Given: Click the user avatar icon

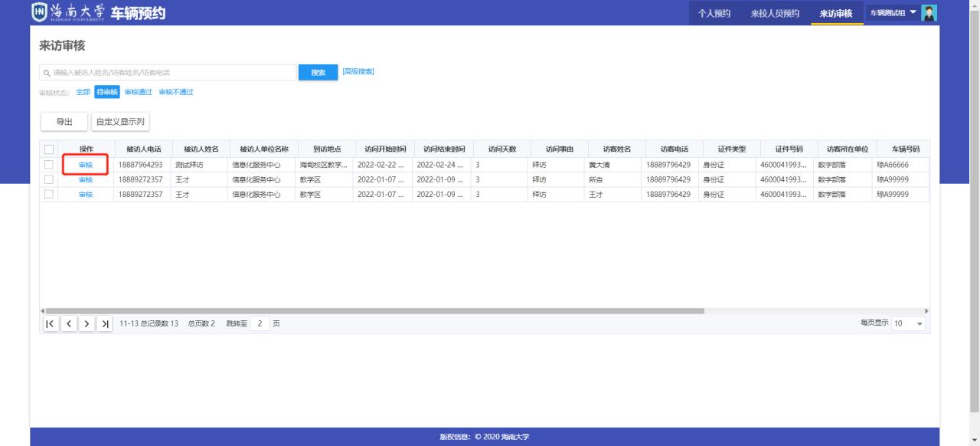Looking at the screenshot, I should click(929, 13).
